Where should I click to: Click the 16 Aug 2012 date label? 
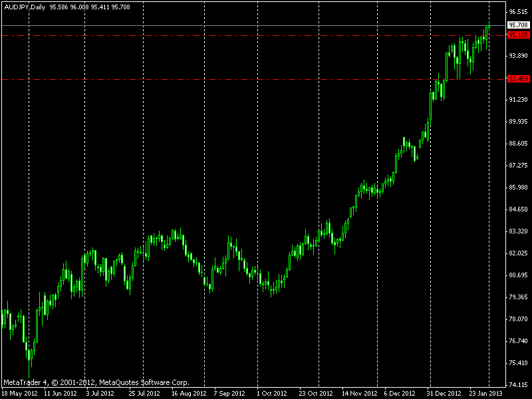[190, 393]
